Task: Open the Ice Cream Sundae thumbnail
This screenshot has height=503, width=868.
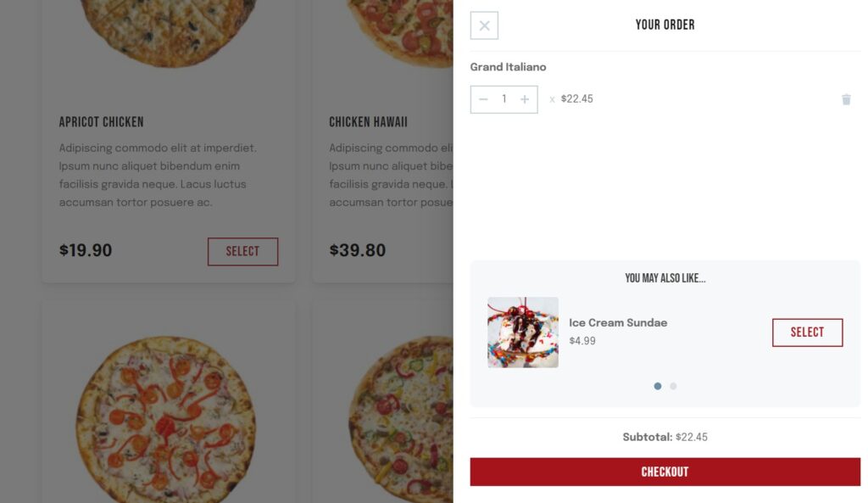Action: (522, 333)
